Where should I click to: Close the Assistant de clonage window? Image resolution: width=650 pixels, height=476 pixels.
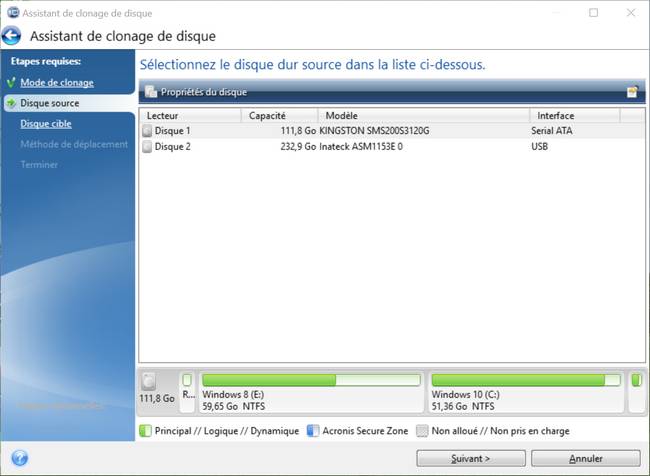point(631,13)
